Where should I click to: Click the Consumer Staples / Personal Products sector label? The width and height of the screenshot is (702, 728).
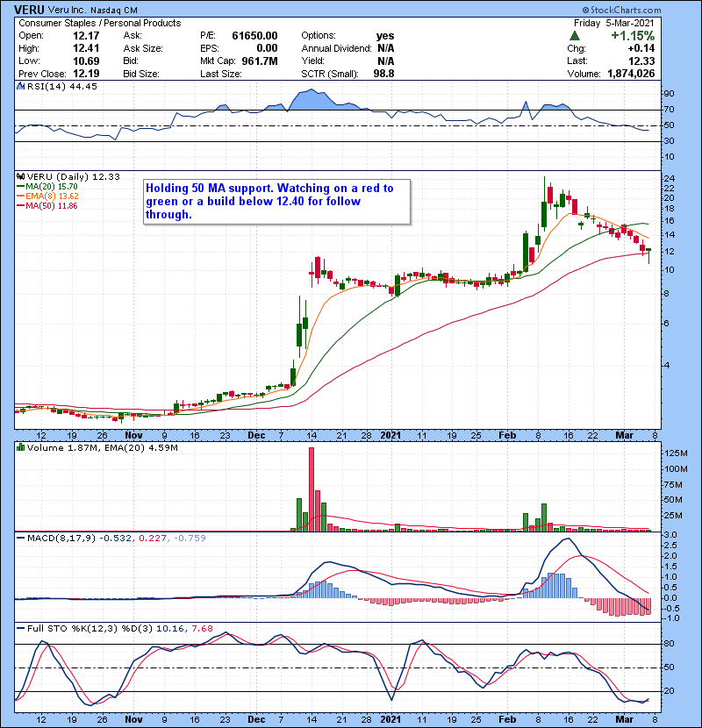(100, 23)
